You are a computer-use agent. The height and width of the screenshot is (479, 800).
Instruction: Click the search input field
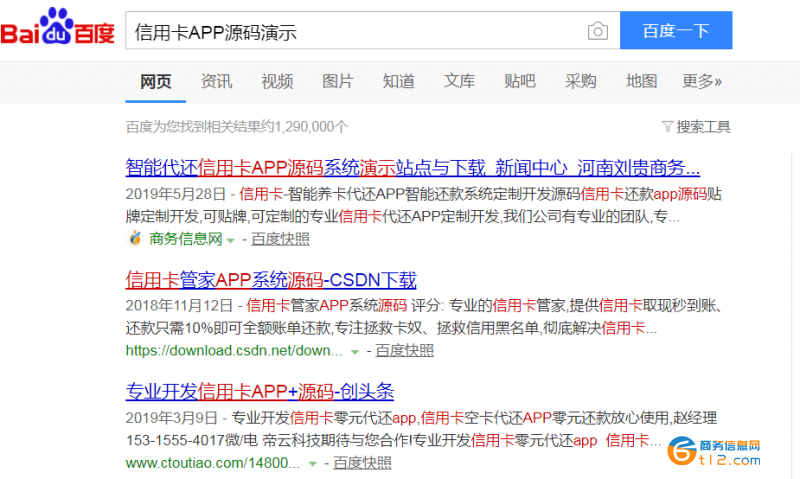point(372,31)
